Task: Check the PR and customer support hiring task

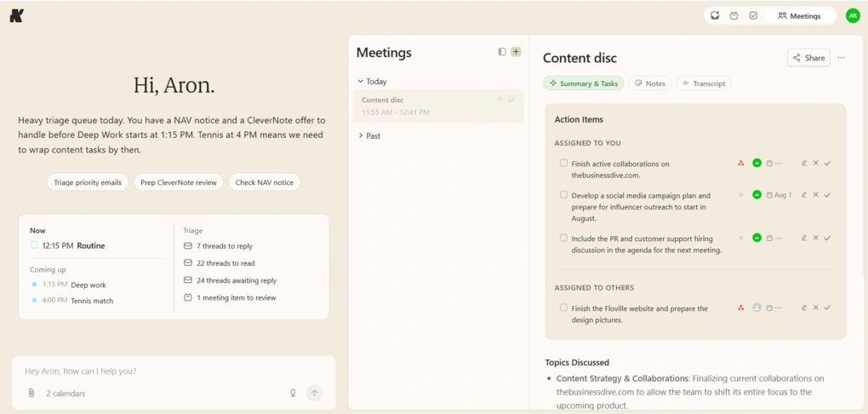Action: (563, 238)
